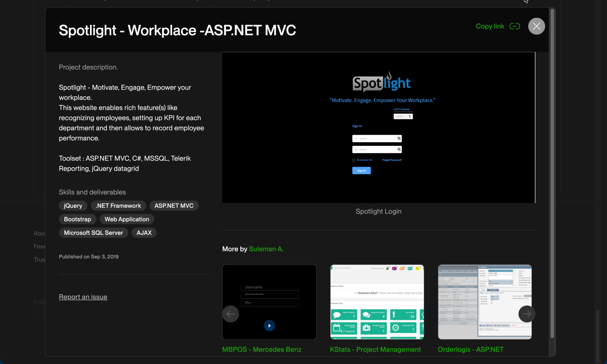
Task: Open the Forgot Password link
Action: [392, 160]
